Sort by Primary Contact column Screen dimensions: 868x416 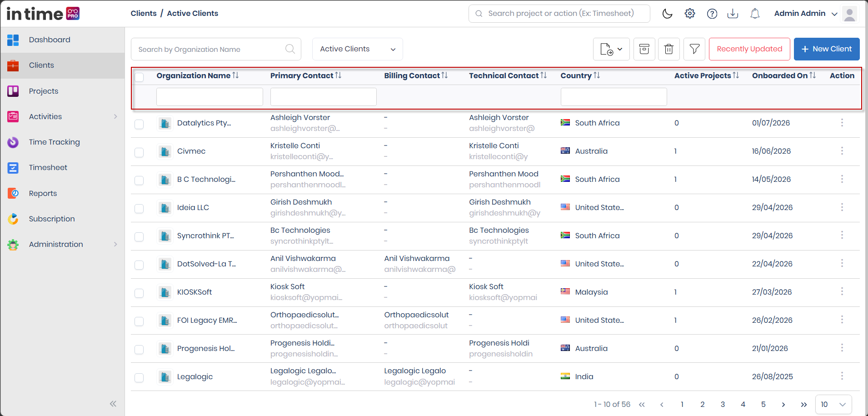338,75
